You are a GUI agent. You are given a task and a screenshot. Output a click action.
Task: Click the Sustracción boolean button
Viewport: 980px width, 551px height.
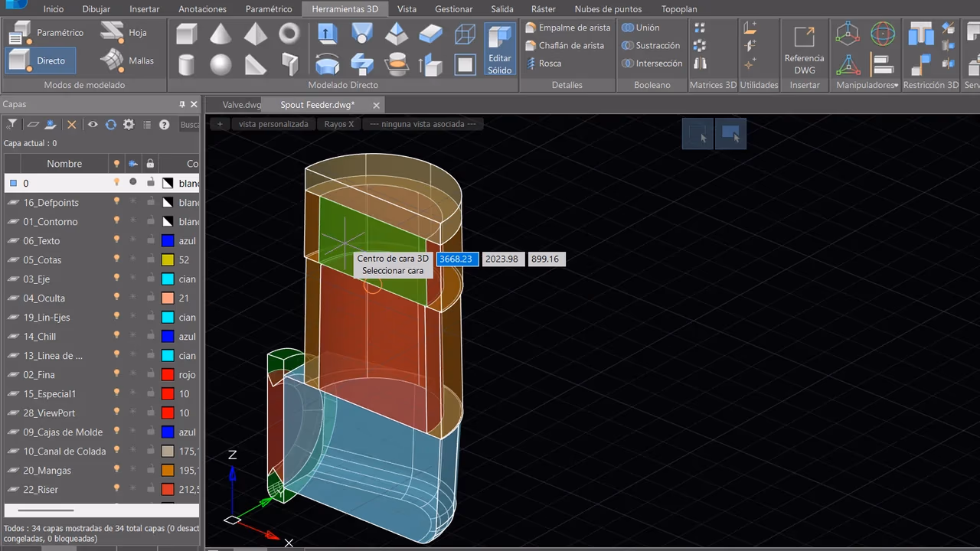tap(651, 45)
